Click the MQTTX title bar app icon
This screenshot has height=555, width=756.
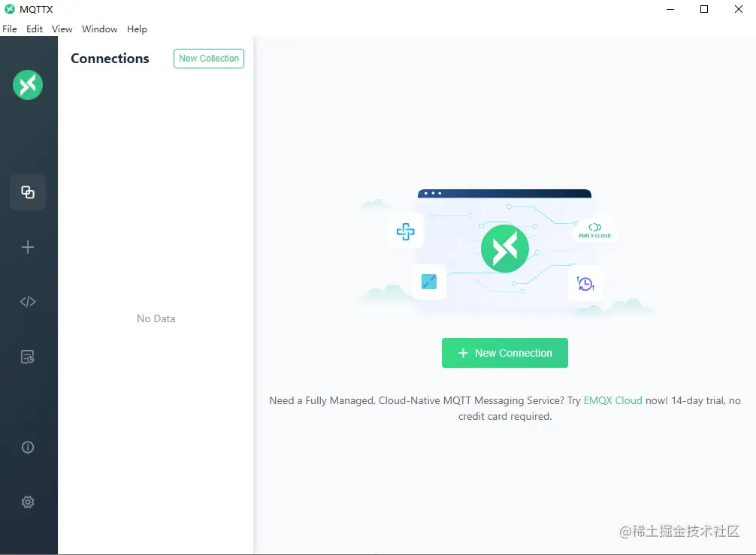(10, 9)
